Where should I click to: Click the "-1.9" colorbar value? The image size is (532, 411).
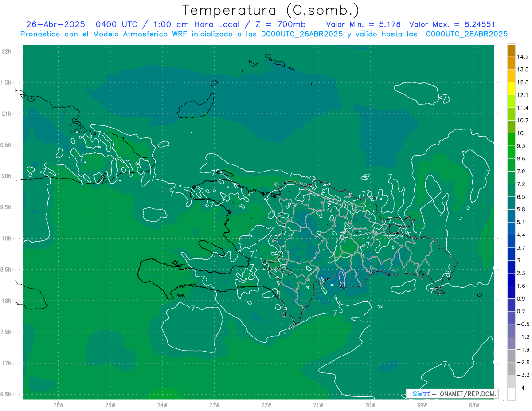tap(523, 349)
